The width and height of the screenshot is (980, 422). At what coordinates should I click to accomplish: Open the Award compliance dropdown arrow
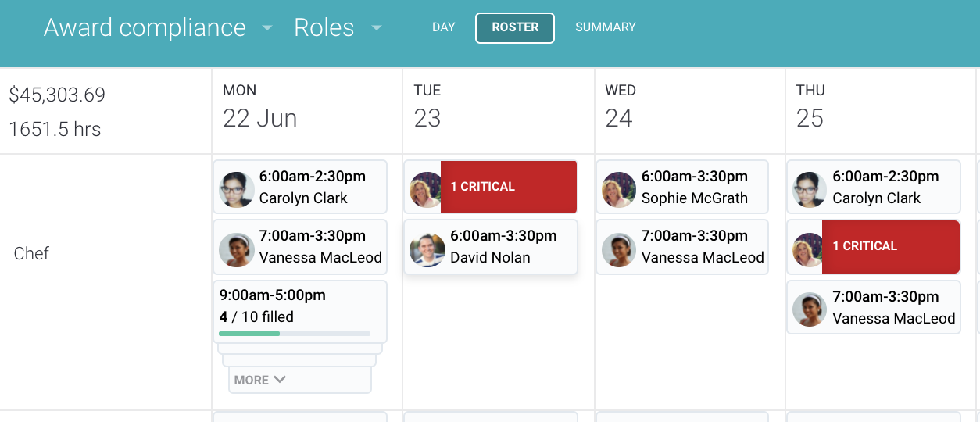(x=267, y=28)
